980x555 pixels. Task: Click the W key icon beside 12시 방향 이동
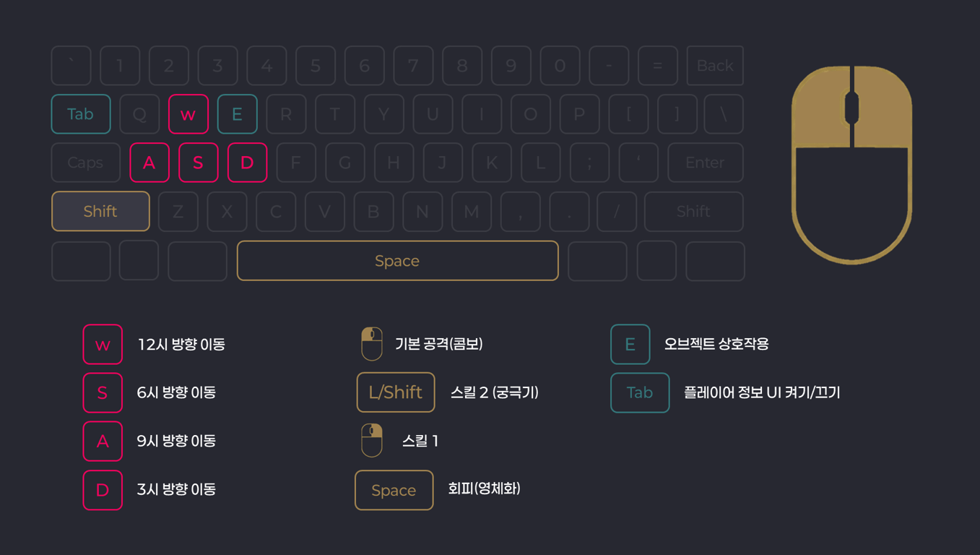tap(103, 345)
